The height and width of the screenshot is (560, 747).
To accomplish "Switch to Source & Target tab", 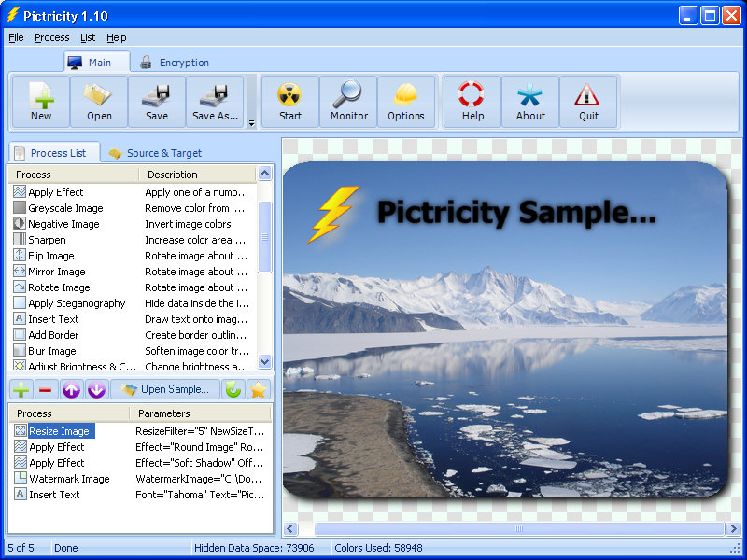I will point(155,153).
